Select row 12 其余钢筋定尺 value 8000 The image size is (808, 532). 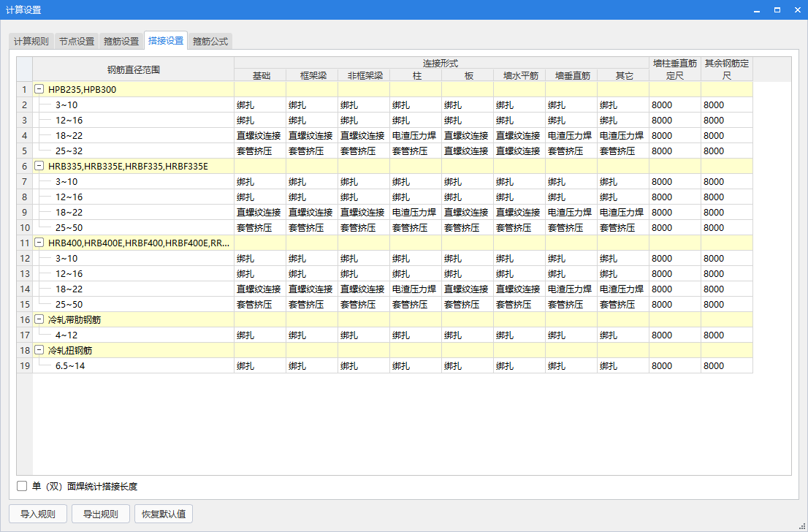click(727, 258)
